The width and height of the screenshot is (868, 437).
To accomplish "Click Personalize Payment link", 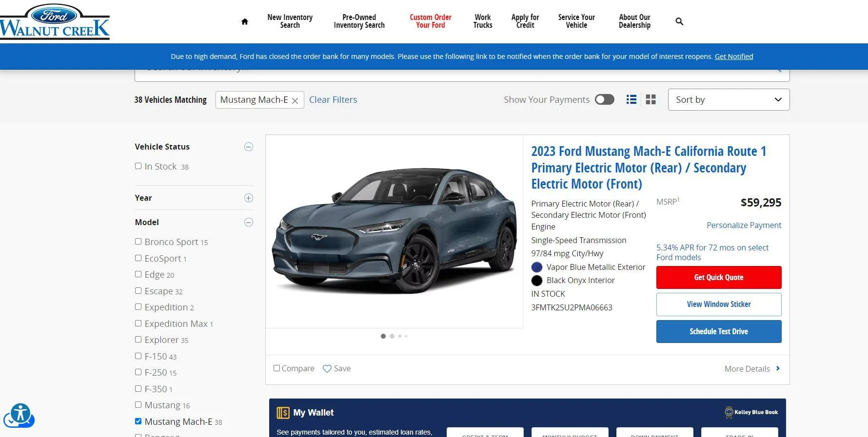I will pos(744,225).
